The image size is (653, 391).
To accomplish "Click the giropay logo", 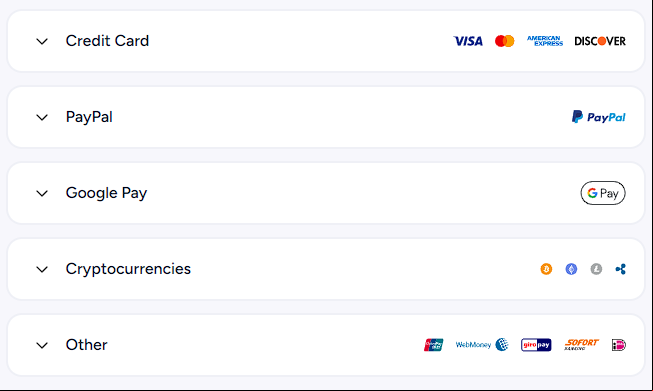I will point(536,345).
